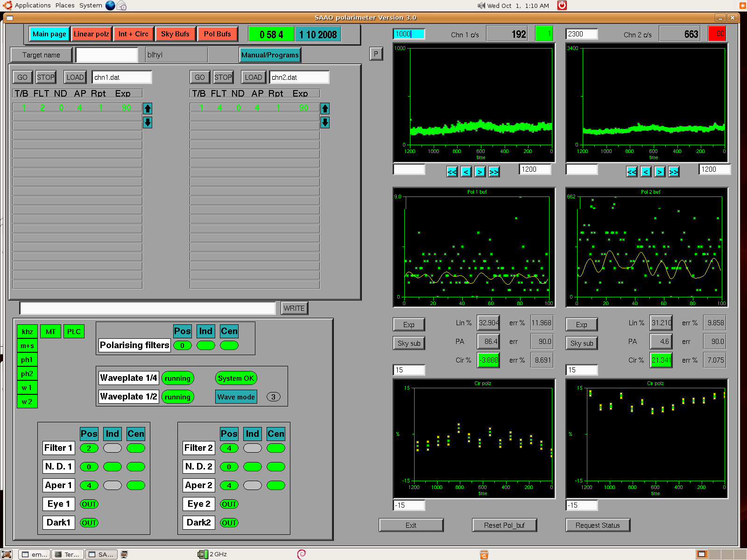Toggle the m+s indicator button
The height and width of the screenshot is (560, 747).
coord(27,346)
